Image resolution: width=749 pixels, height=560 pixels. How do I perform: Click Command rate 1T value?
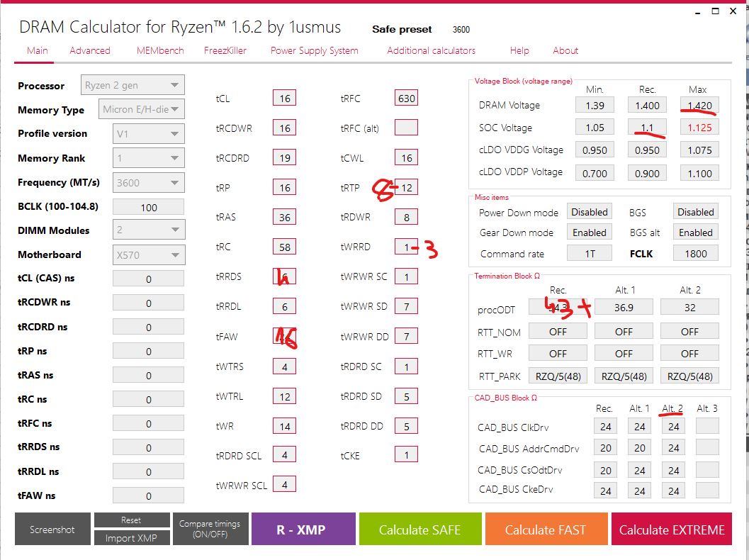tap(590, 253)
